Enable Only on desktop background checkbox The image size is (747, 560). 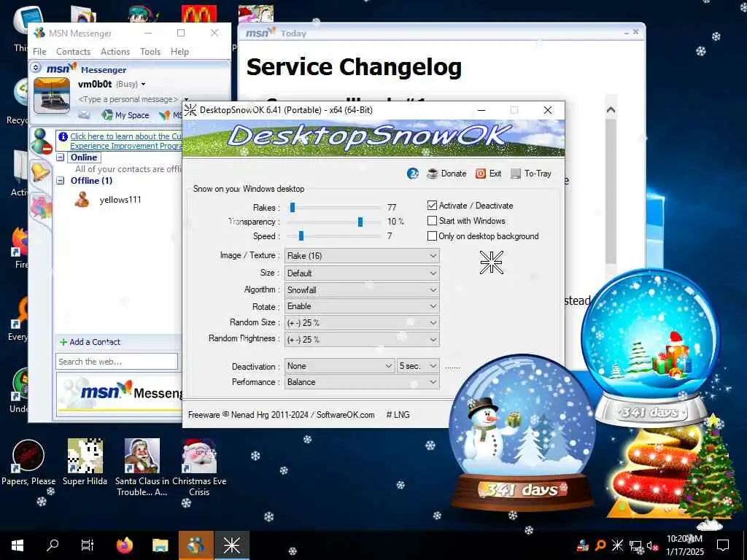(x=432, y=236)
